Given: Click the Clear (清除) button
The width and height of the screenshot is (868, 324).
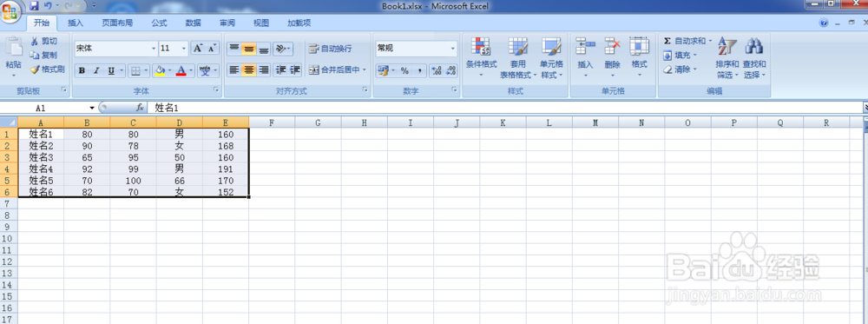Looking at the screenshot, I should (x=681, y=69).
